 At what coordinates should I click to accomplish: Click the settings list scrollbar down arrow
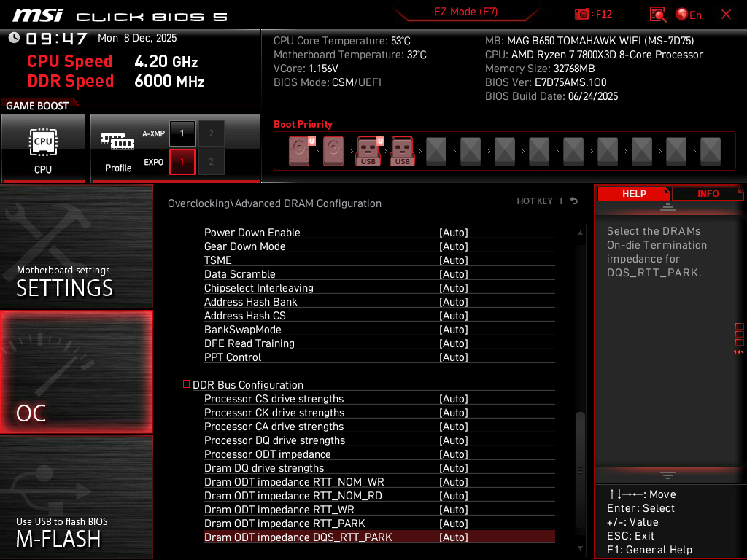580,548
